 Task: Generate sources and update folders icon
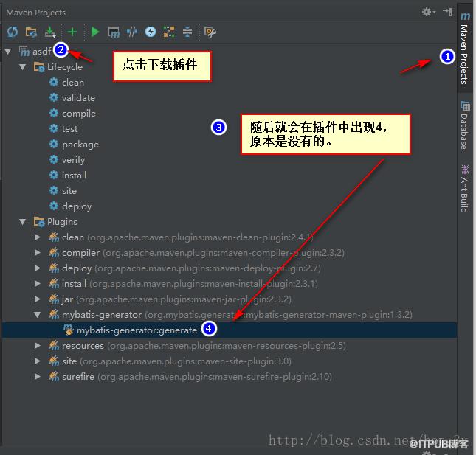point(31,32)
